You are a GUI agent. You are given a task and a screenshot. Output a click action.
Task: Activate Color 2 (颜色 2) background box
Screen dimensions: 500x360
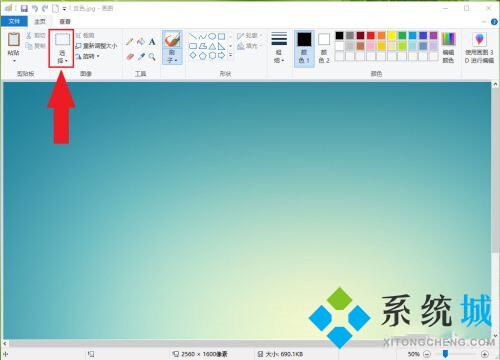pyautogui.click(x=324, y=48)
